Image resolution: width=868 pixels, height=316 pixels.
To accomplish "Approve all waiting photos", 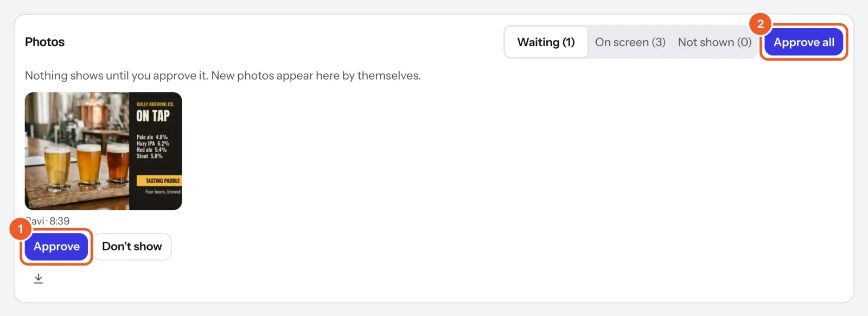I will point(803,42).
